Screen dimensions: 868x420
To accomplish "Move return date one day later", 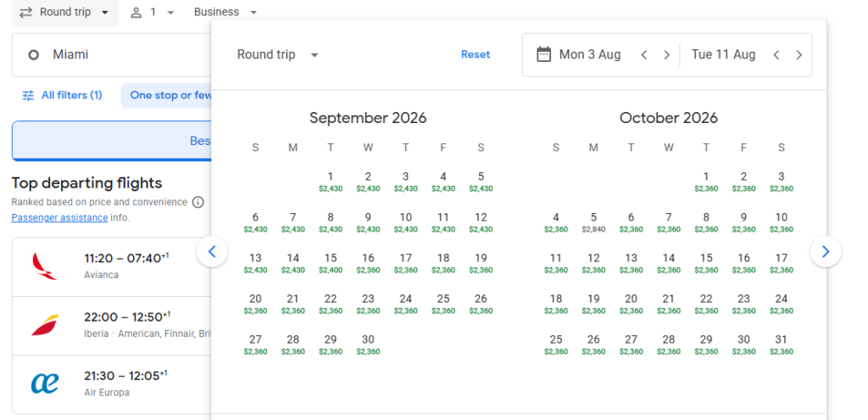I will coord(798,55).
